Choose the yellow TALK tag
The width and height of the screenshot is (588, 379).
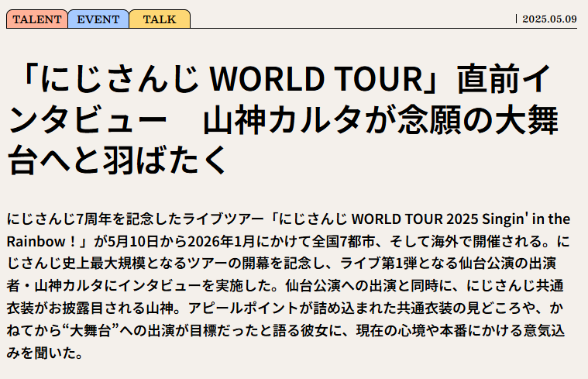click(160, 19)
